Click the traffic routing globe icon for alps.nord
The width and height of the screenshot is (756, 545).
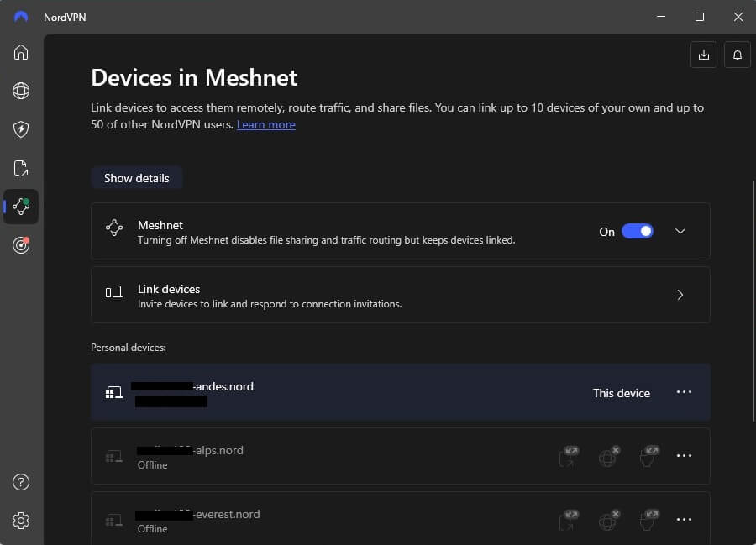click(x=608, y=456)
